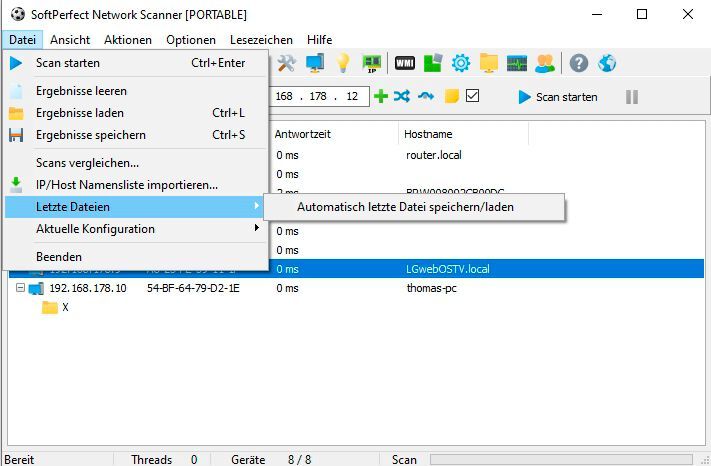Click the yellow folder icon labeled X
This screenshot has width=711, height=466.
click(50, 307)
